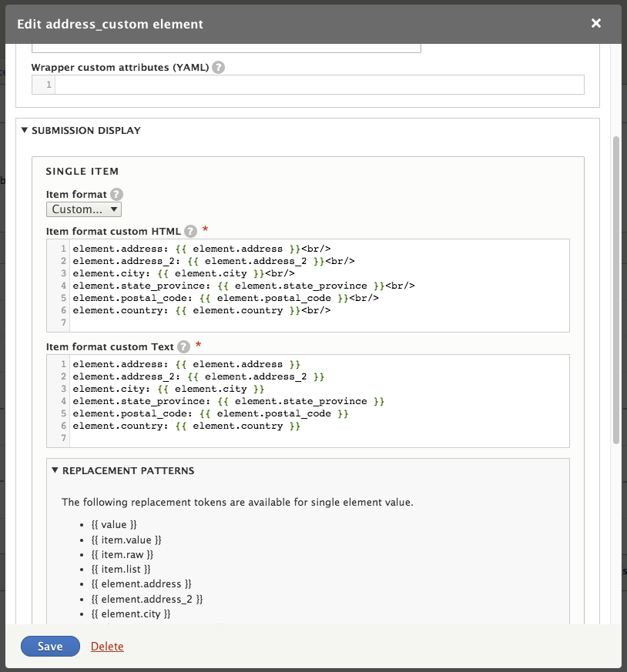This screenshot has width=627, height=672.
Task: Click in Wrapper custom attributes YAML editor
Action: [x=317, y=85]
